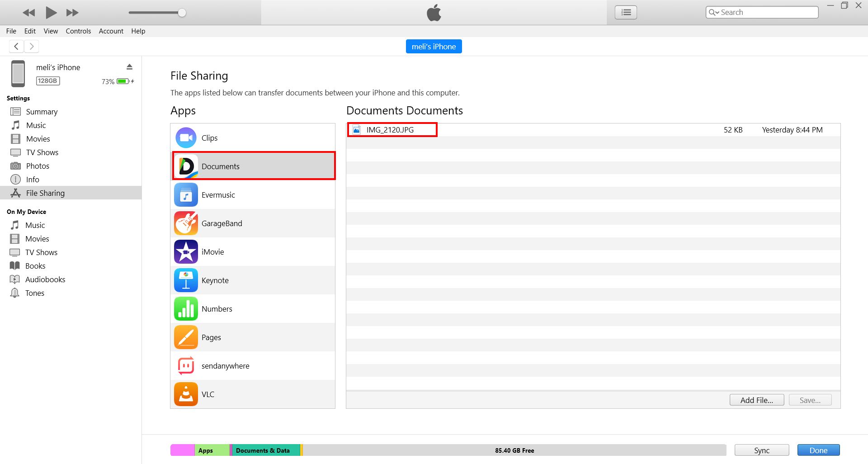Adjust the volume slider knob

[x=182, y=13]
